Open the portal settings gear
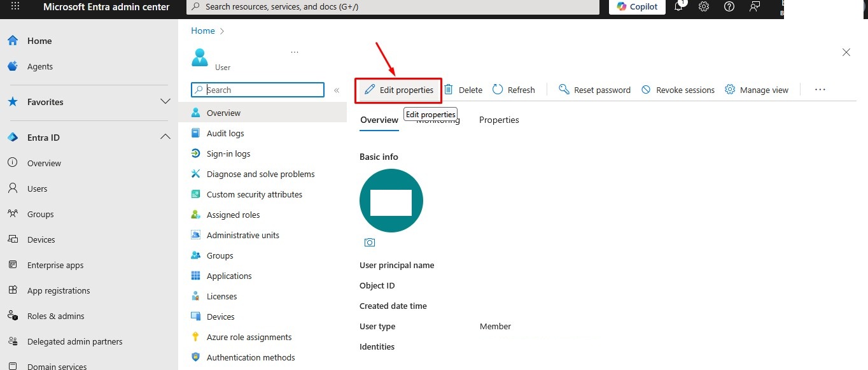This screenshot has height=370, width=868. click(x=704, y=6)
